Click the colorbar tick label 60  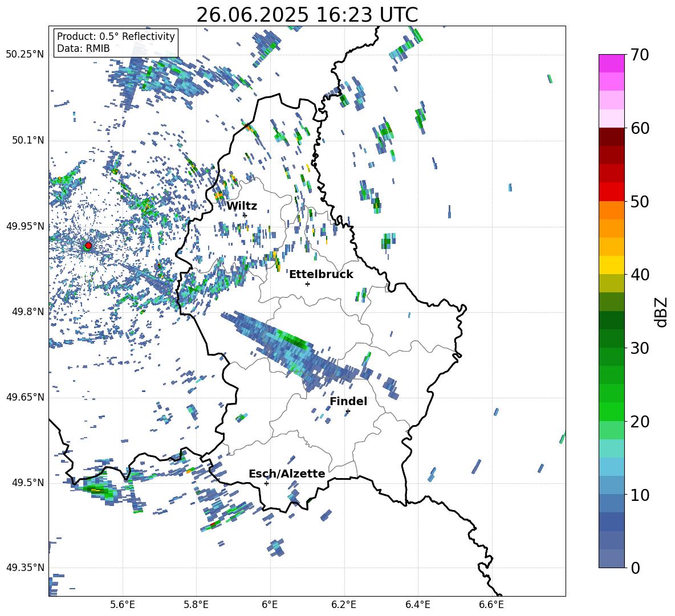coord(640,128)
